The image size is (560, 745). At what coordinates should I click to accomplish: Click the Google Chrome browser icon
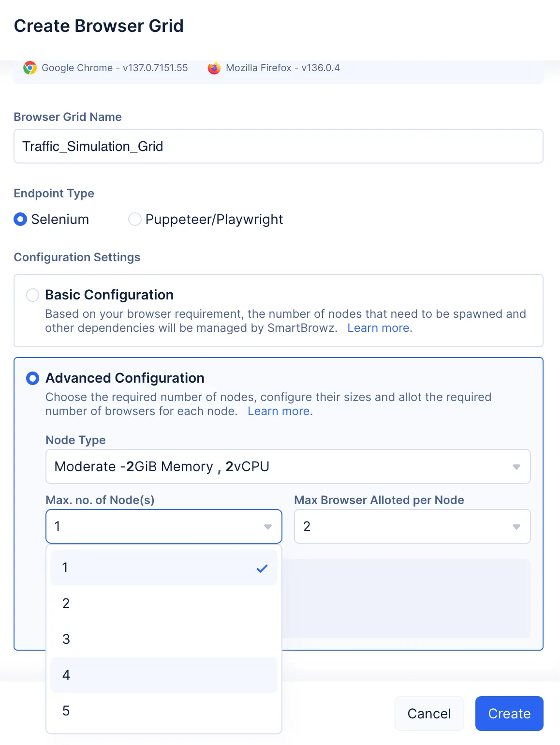pyautogui.click(x=30, y=68)
